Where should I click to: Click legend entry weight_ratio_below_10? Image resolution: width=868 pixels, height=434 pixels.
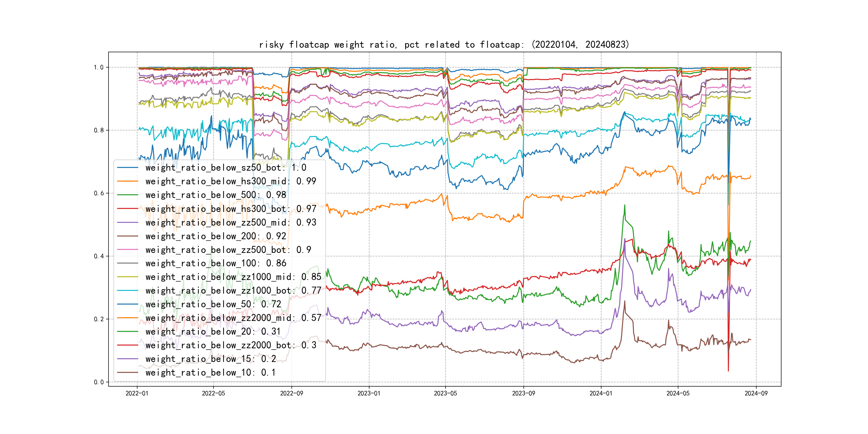pos(211,372)
